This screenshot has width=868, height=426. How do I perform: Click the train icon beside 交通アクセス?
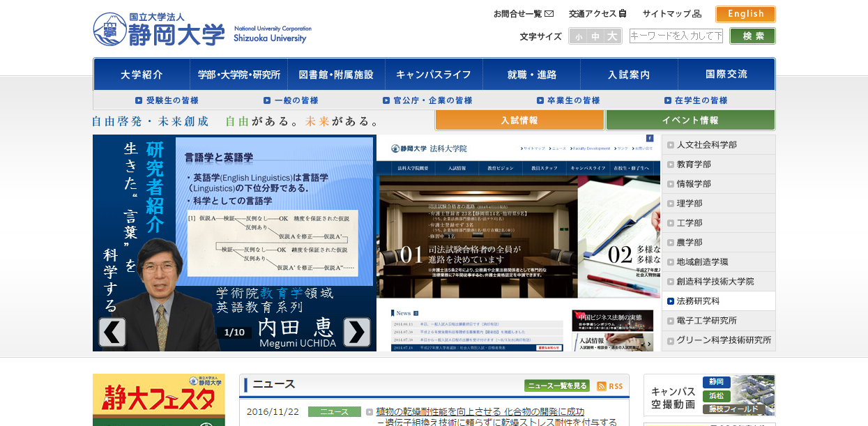point(623,14)
